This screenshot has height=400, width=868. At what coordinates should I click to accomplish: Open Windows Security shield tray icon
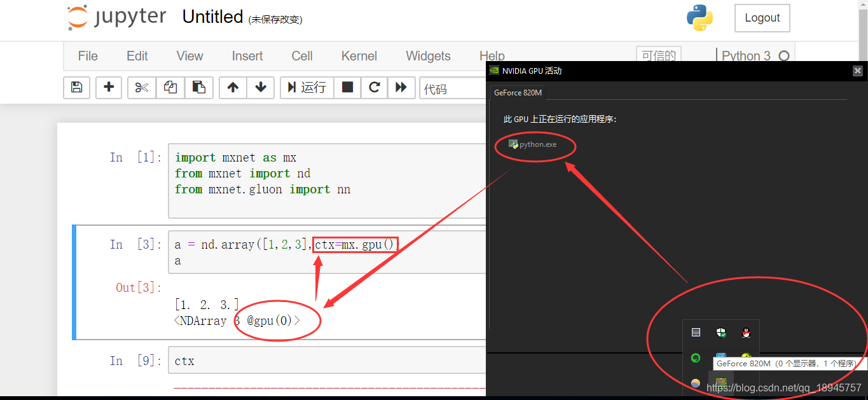point(721,333)
